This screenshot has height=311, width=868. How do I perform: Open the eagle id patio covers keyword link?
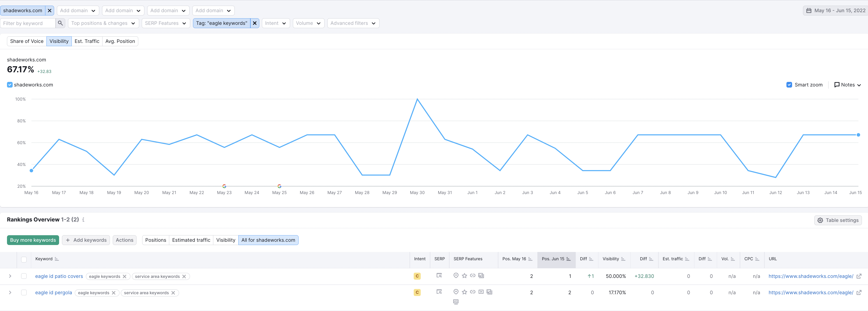click(59, 276)
